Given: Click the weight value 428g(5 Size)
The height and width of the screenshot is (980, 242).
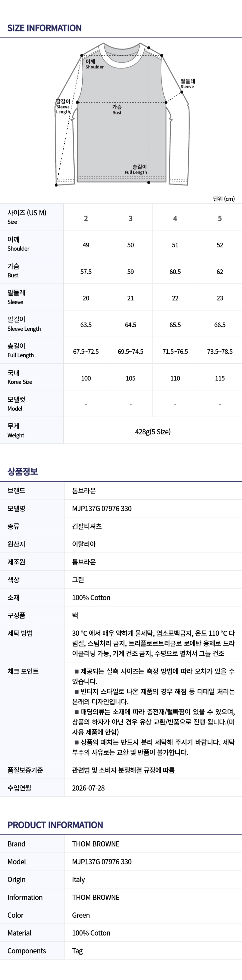Looking at the screenshot, I should coord(153,431).
